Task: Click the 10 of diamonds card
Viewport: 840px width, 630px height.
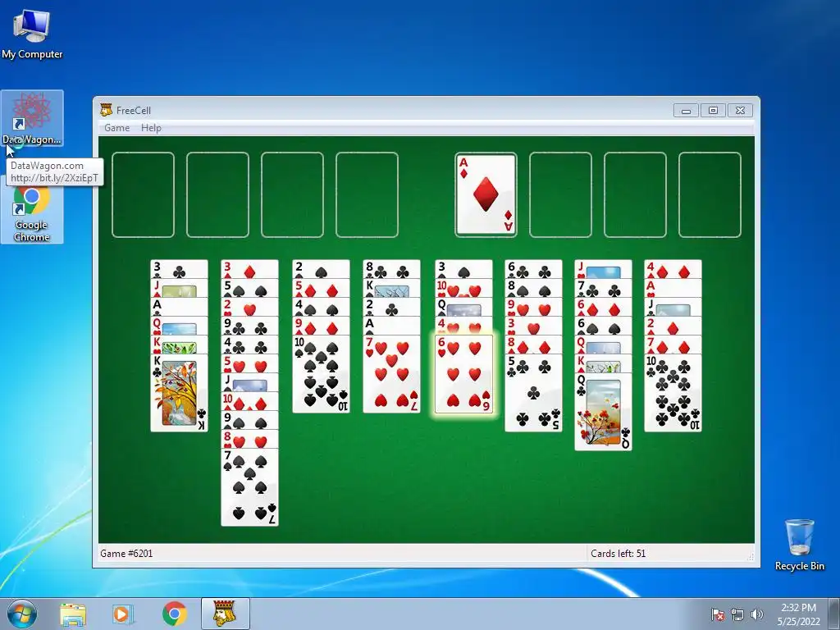Action: click(249, 400)
